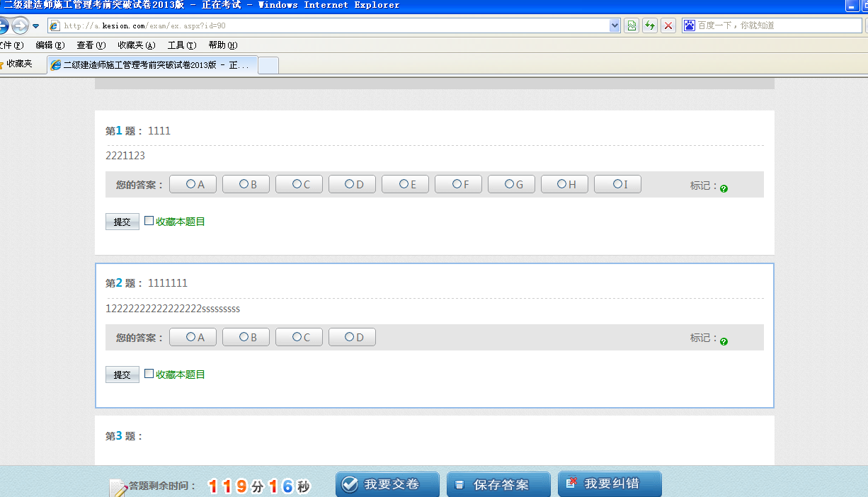Check 收藏本题目 under question 1
This screenshot has width=868, height=497.
pyautogui.click(x=149, y=221)
